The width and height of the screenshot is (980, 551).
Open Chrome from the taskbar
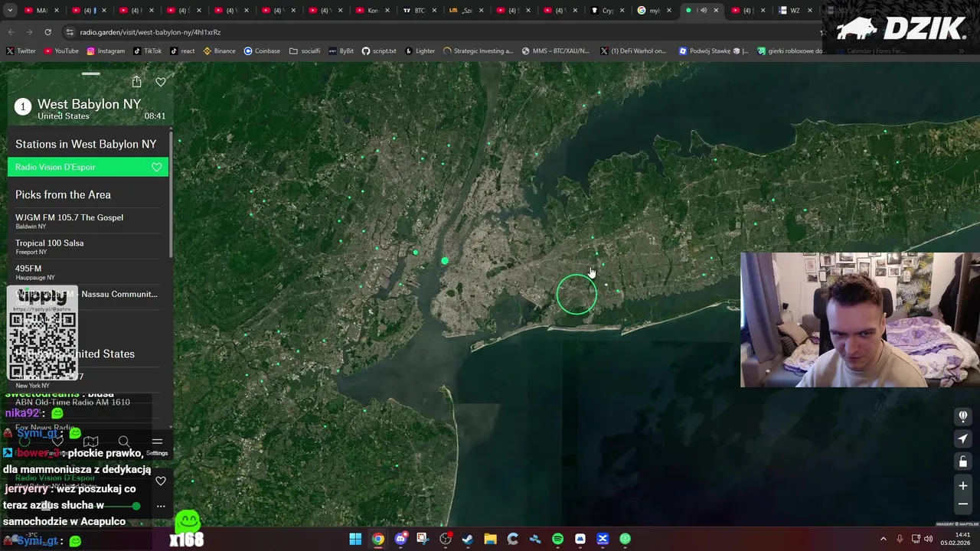(x=378, y=539)
